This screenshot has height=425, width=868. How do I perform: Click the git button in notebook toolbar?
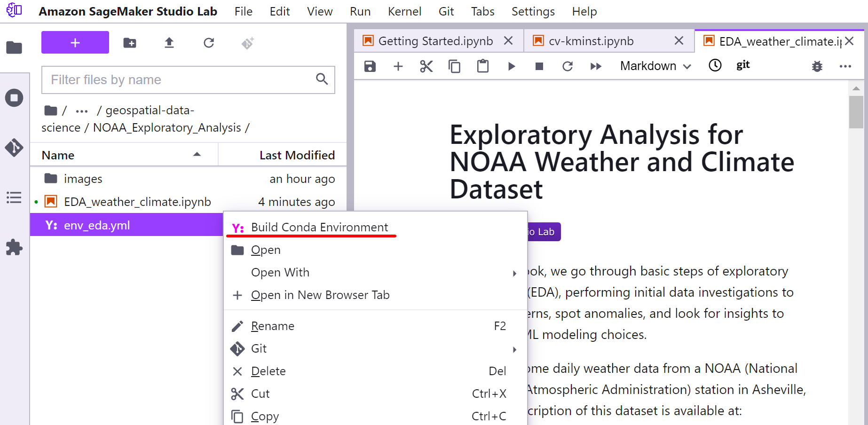(743, 65)
